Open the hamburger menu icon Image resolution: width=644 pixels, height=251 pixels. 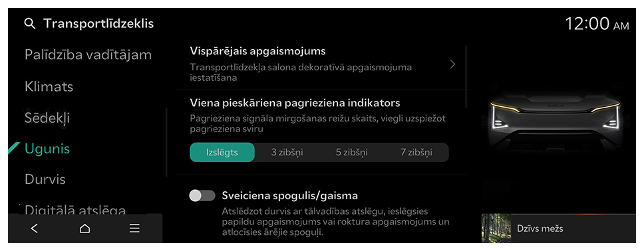click(x=134, y=228)
